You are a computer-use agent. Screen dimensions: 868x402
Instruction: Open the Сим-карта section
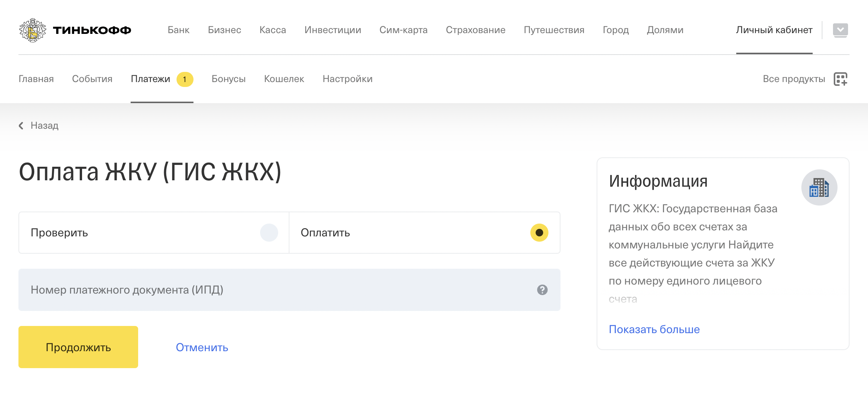tap(404, 30)
